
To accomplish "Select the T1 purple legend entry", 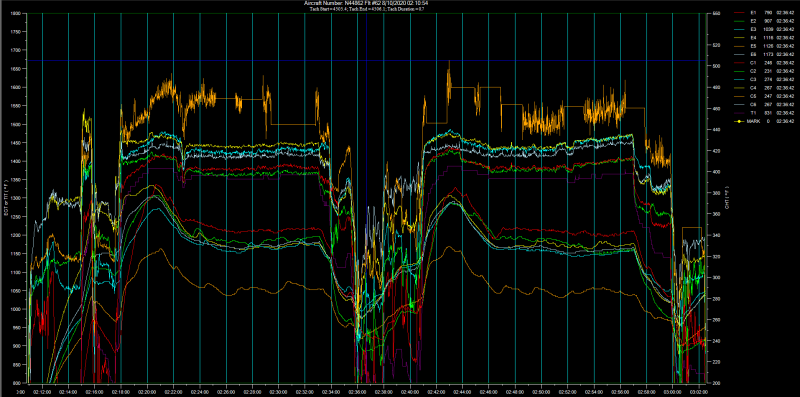I will 764,113.
